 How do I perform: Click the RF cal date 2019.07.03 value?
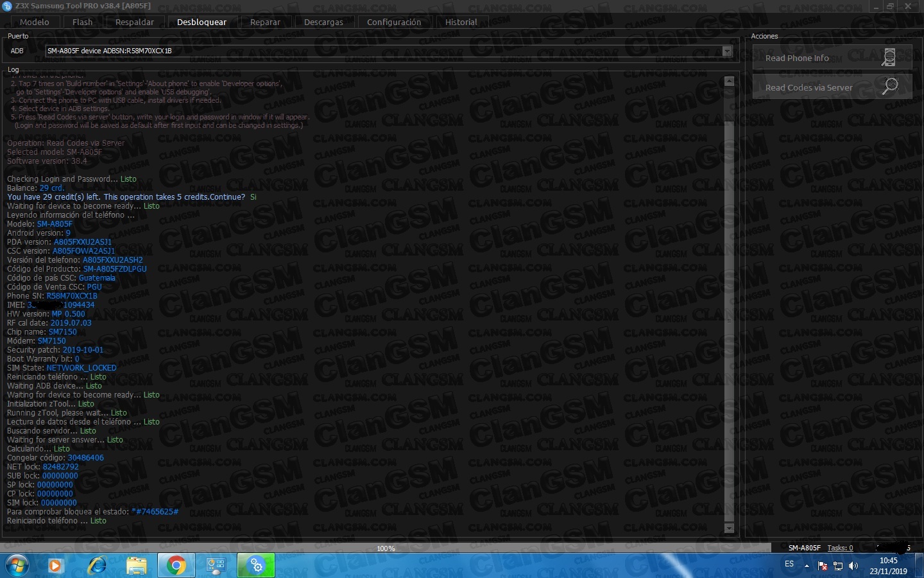[x=71, y=323]
